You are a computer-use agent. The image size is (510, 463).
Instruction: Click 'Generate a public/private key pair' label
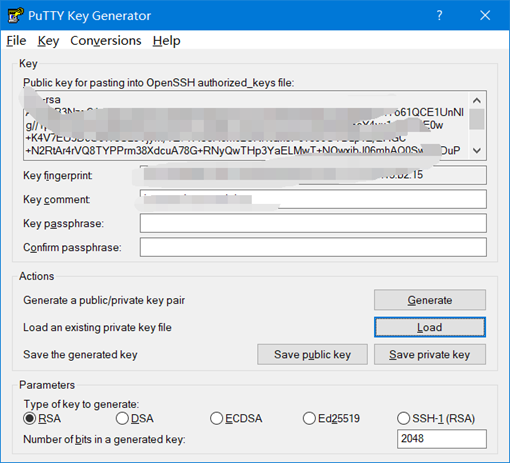coord(104,300)
